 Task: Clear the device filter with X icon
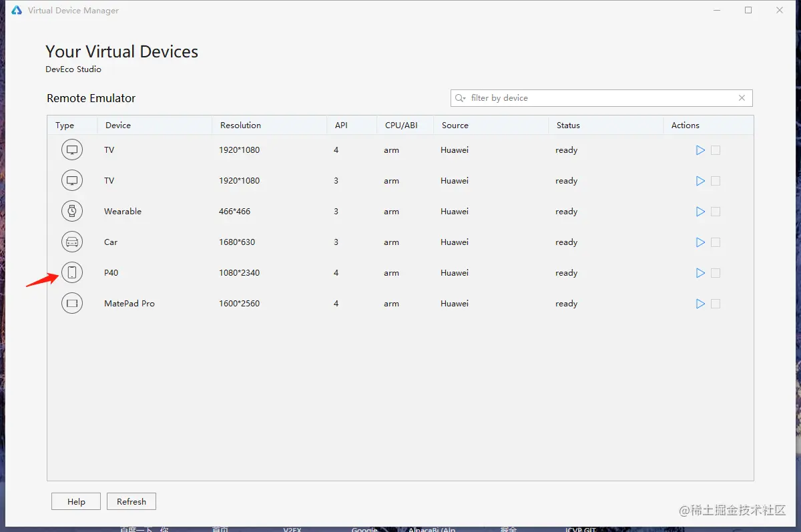(x=742, y=98)
